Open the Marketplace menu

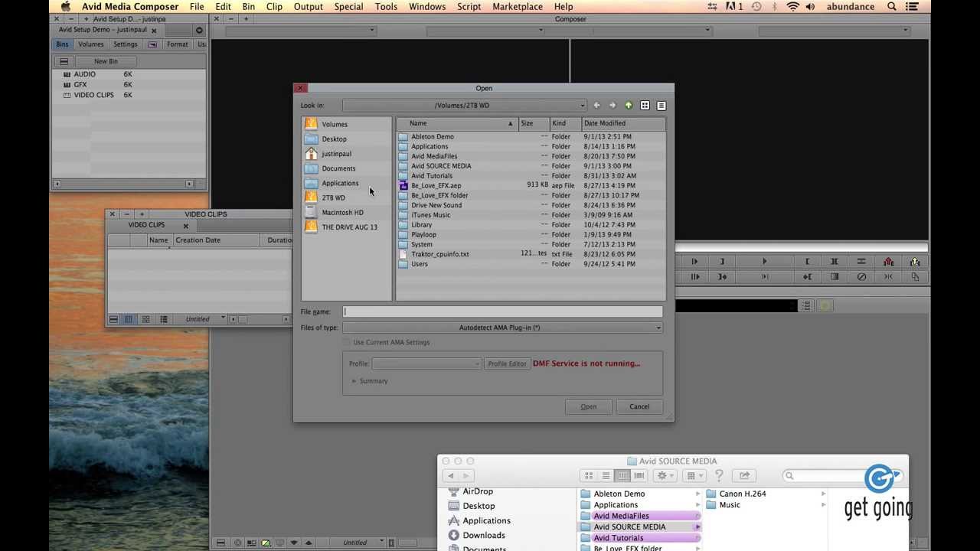pyautogui.click(x=517, y=7)
